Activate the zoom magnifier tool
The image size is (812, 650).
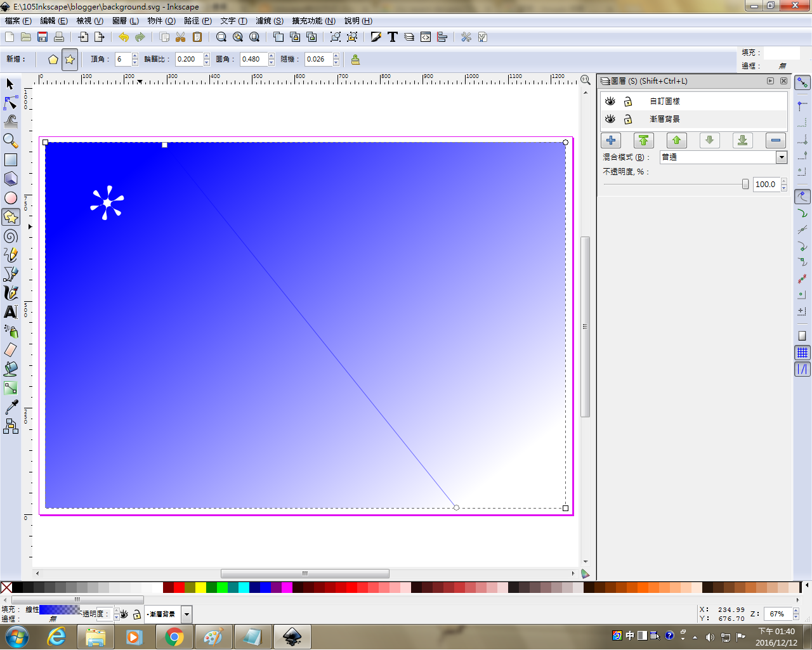10,141
